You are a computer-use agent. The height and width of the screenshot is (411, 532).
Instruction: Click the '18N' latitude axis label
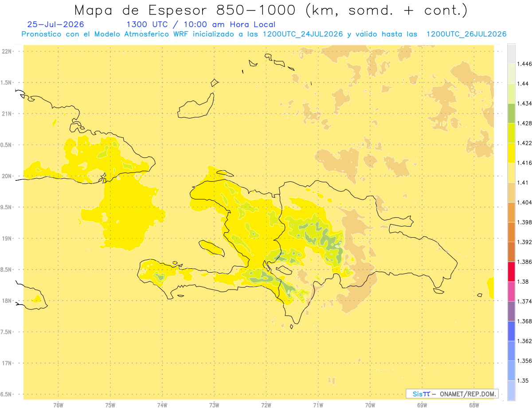tap(7, 301)
